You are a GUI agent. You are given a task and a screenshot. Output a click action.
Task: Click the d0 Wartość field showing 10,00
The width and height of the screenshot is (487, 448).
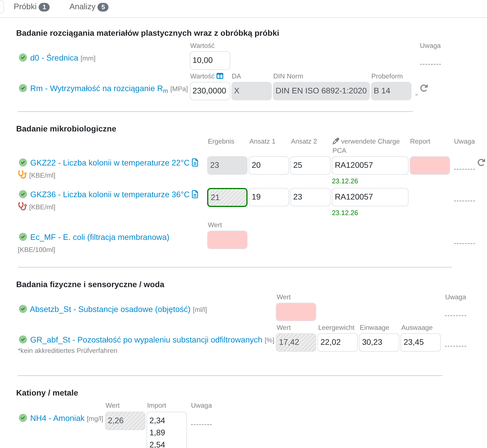pos(210,61)
